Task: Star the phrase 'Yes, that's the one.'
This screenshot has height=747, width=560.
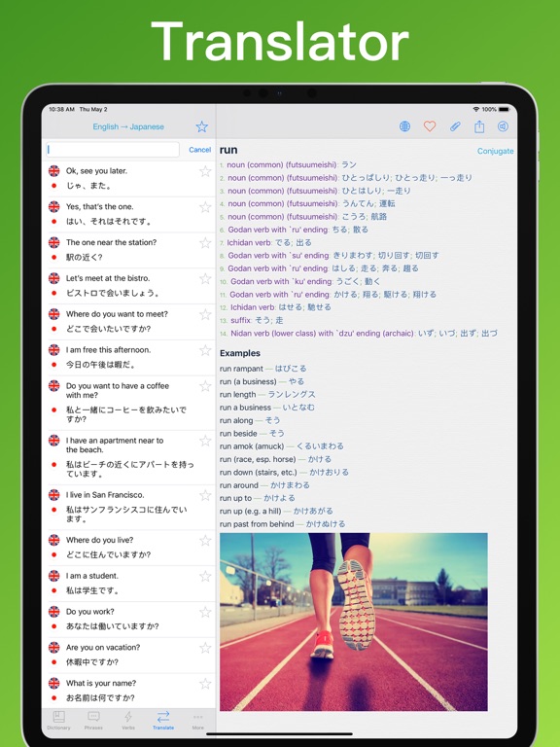Action: [205, 207]
